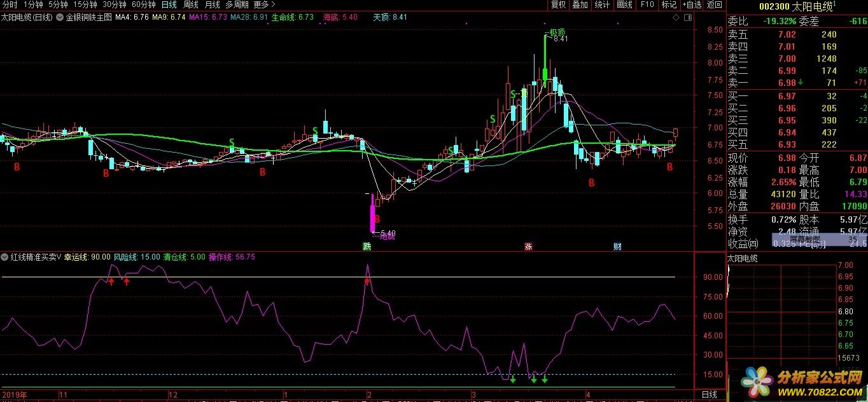This screenshot has width=868, height=402.
Task: Expand the 更多 period options
Action: point(264,4)
